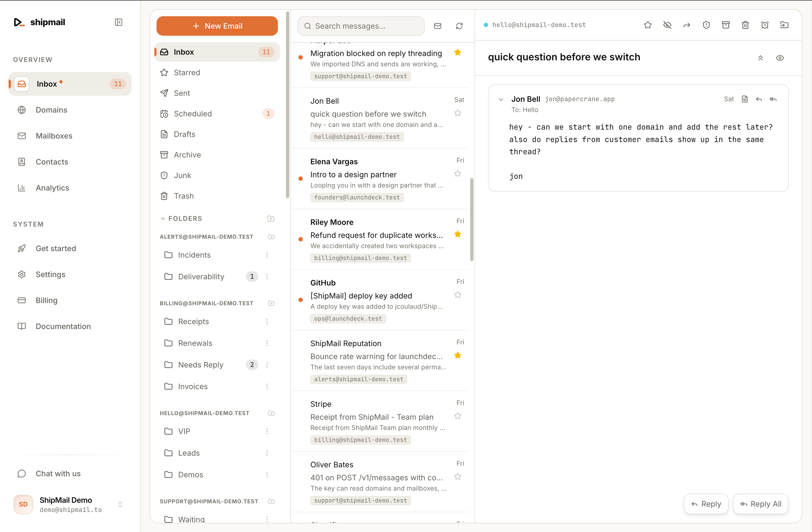Click the mark-as-read envelope icon

pyautogui.click(x=438, y=26)
